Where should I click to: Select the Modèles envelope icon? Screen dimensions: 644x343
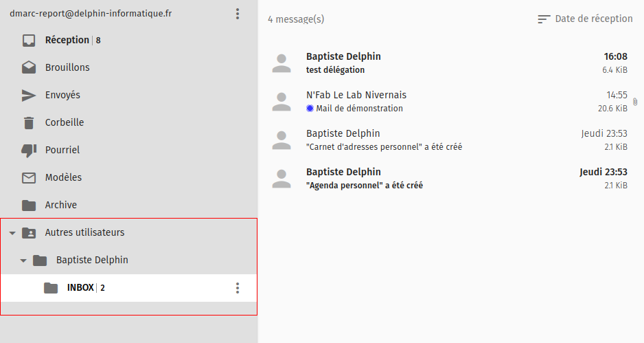(x=29, y=178)
